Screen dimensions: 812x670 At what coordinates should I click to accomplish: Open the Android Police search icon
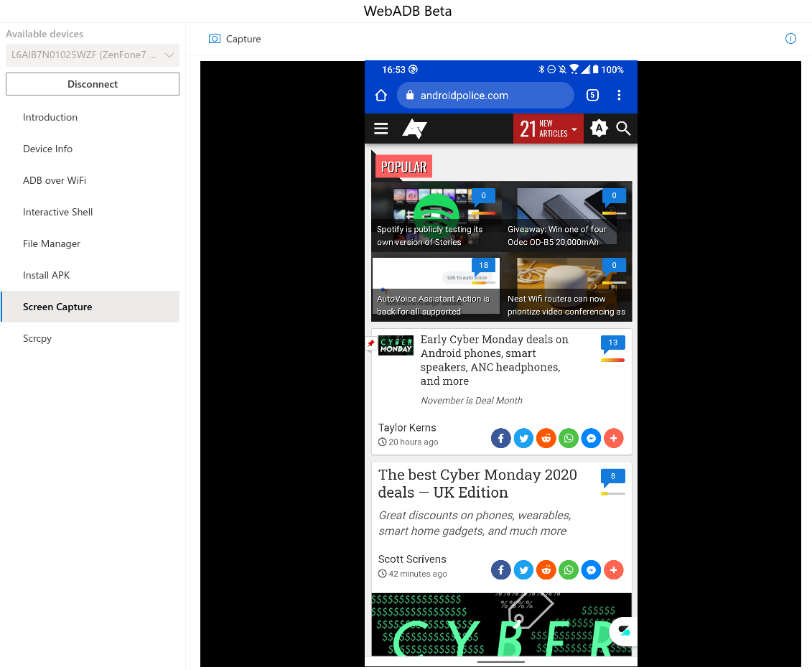tap(622, 129)
